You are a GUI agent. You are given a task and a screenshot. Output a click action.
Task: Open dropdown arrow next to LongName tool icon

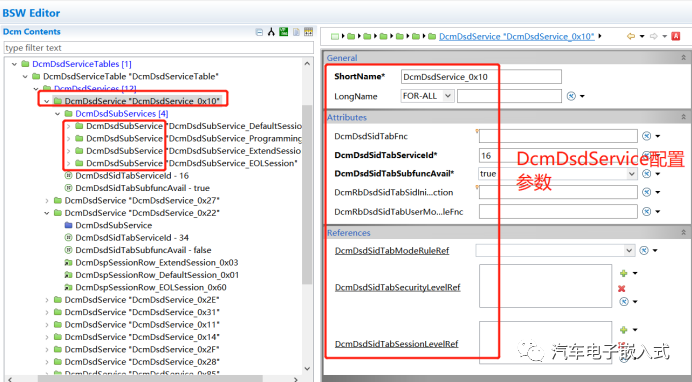(x=582, y=96)
